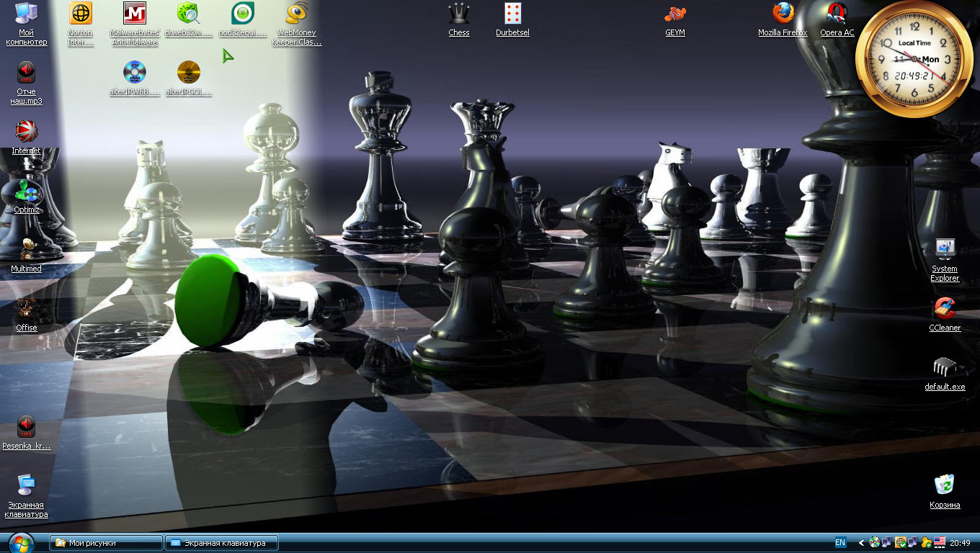Click the US flag tray icon
This screenshot has height=553, width=980.
pyautogui.click(x=940, y=542)
